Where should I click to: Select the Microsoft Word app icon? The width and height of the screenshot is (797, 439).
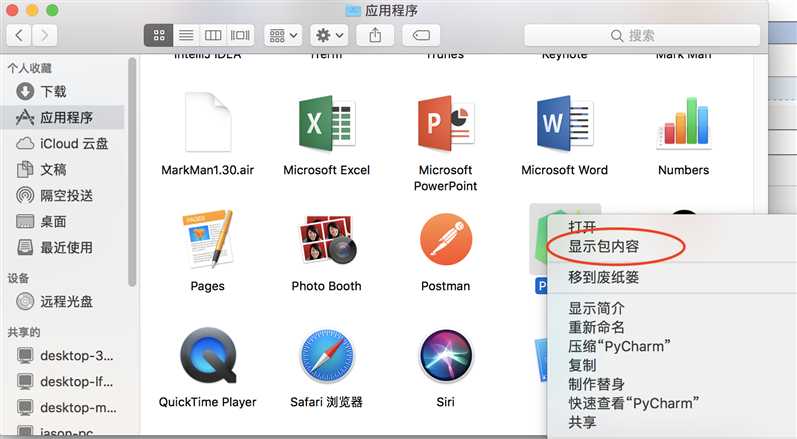point(564,123)
